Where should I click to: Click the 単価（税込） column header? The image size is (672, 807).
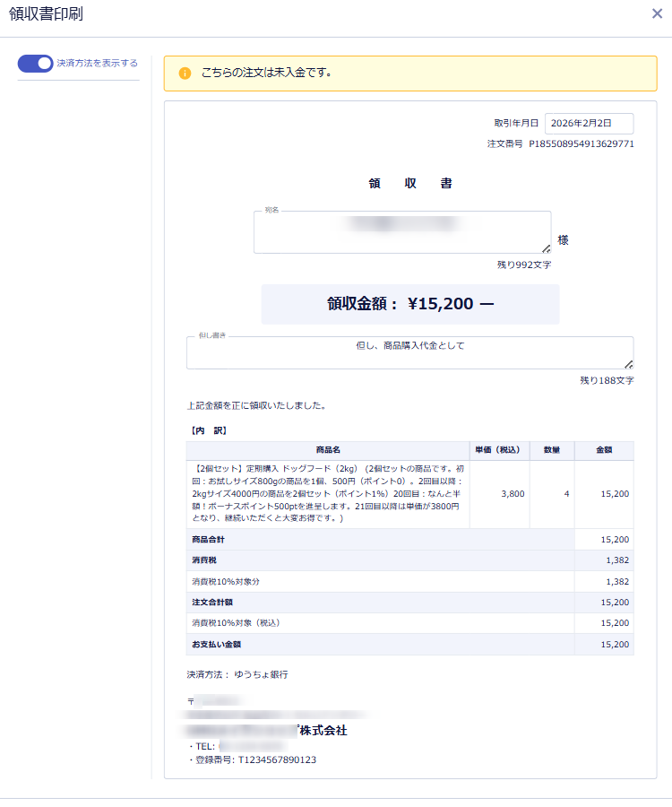(x=499, y=450)
